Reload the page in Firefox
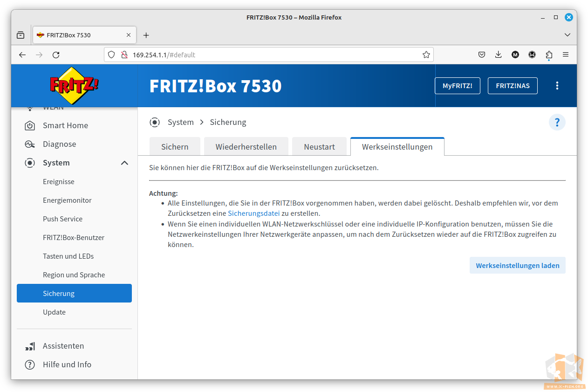The height and width of the screenshot is (392, 588). [x=56, y=55]
